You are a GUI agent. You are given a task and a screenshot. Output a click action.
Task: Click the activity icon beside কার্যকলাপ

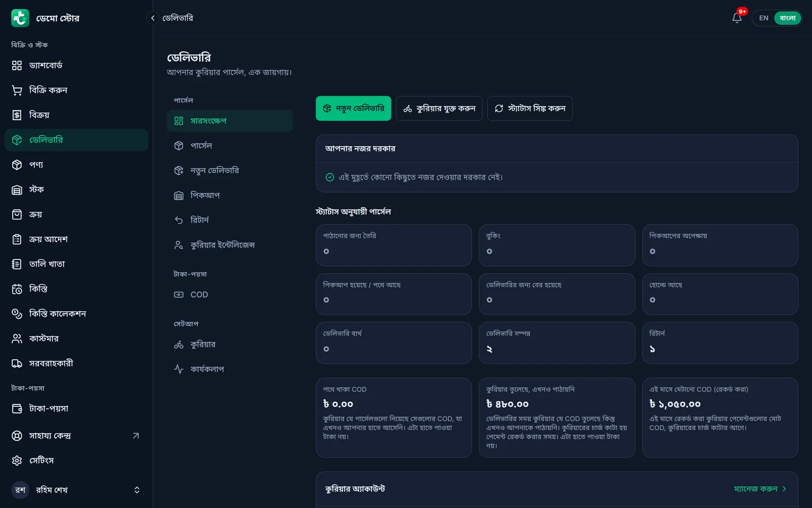point(179,369)
